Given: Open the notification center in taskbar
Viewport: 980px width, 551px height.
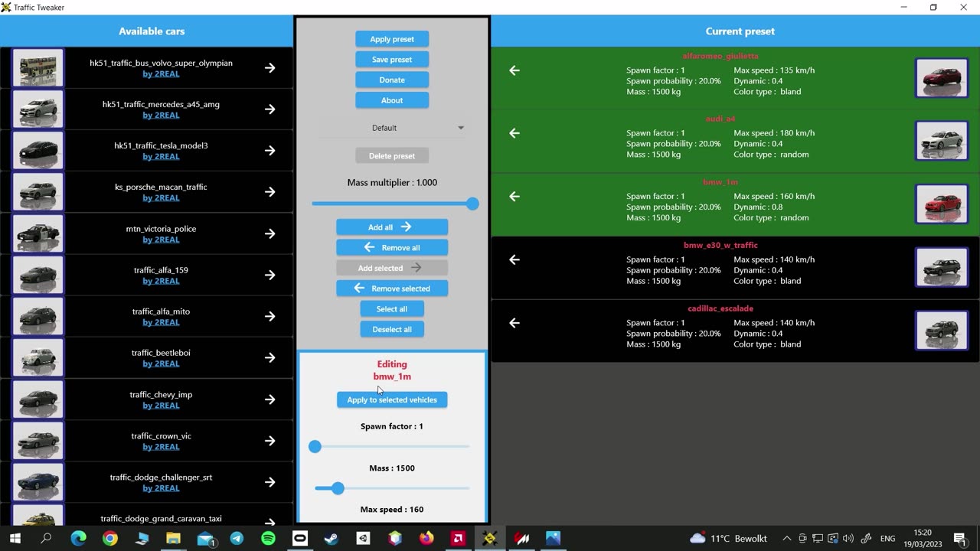Looking at the screenshot, I should click(x=960, y=539).
